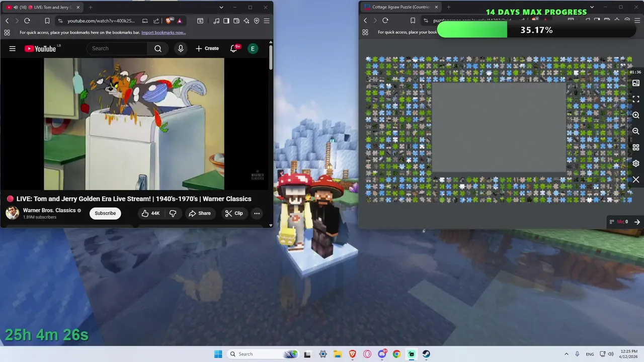This screenshot has width=644, height=362.
Task: Open Steam from the taskbar
Action: pos(426,354)
